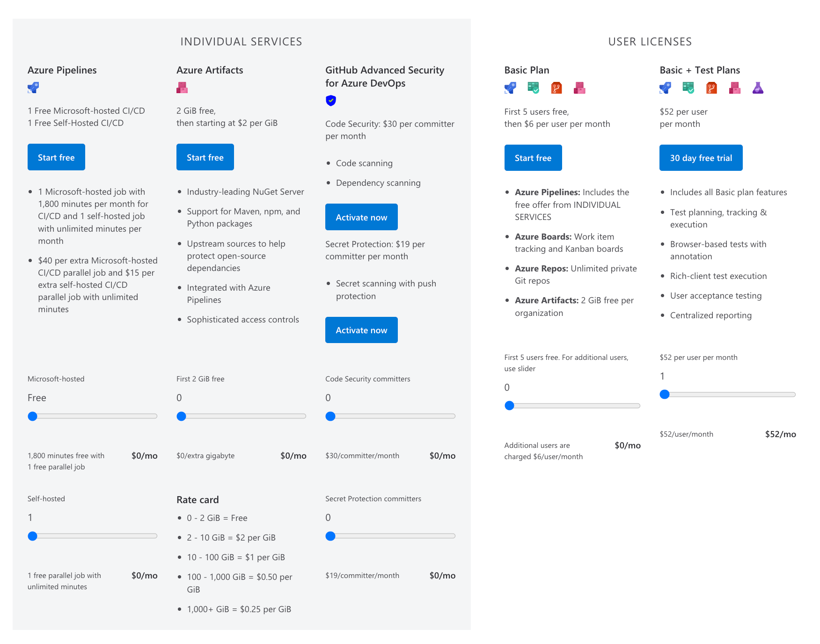Screen dimensions: 820x644
Task: Click Start free under Azure Pipelines
Action: pyautogui.click(x=56, y=157)
